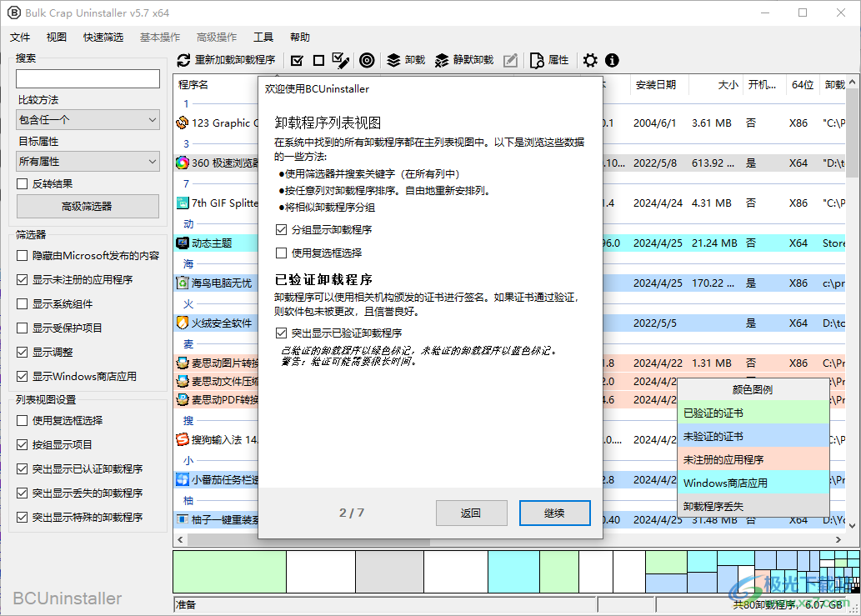861x616 pixels.
Task: Open the 文件 menu
Action: [20, 38]
